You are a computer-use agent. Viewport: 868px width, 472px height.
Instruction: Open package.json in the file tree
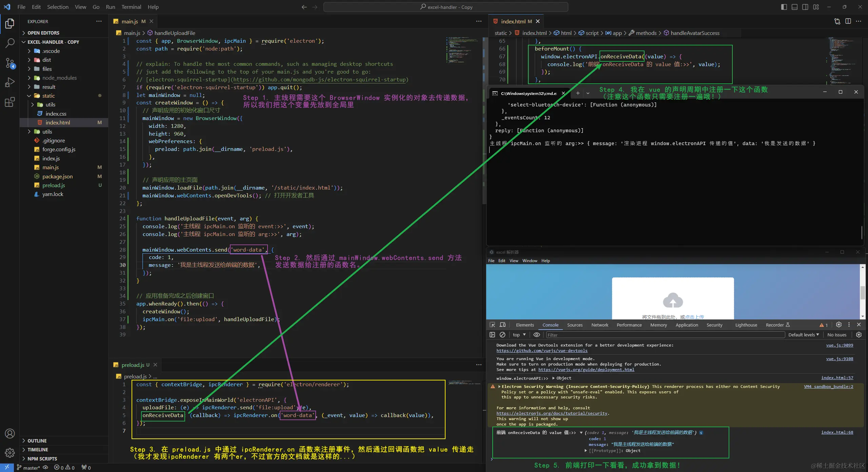(57, 176)
